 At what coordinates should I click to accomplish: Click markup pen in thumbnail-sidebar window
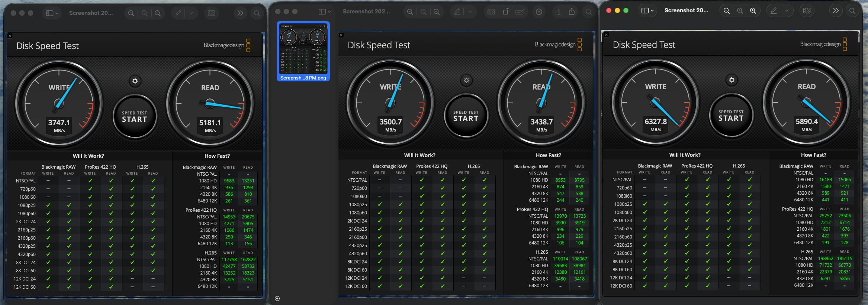[x=457, y=12]
